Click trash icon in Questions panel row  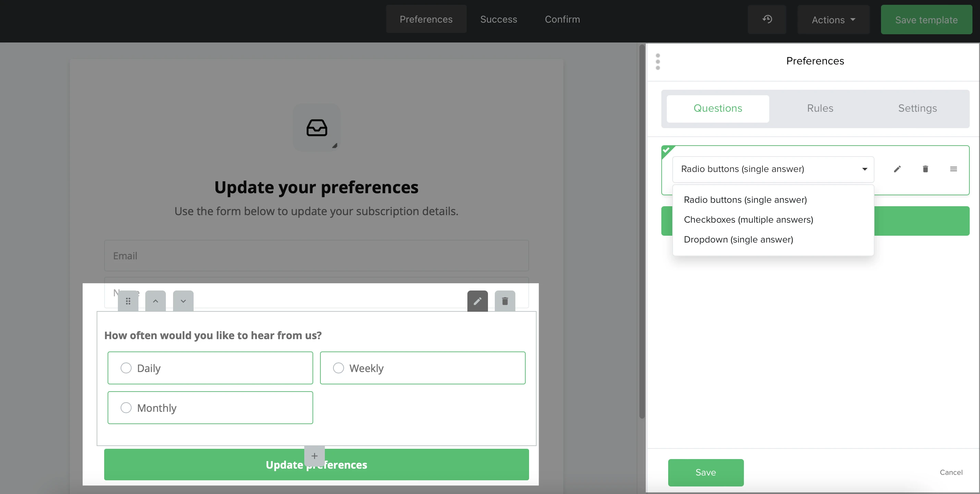click(925, 169)
